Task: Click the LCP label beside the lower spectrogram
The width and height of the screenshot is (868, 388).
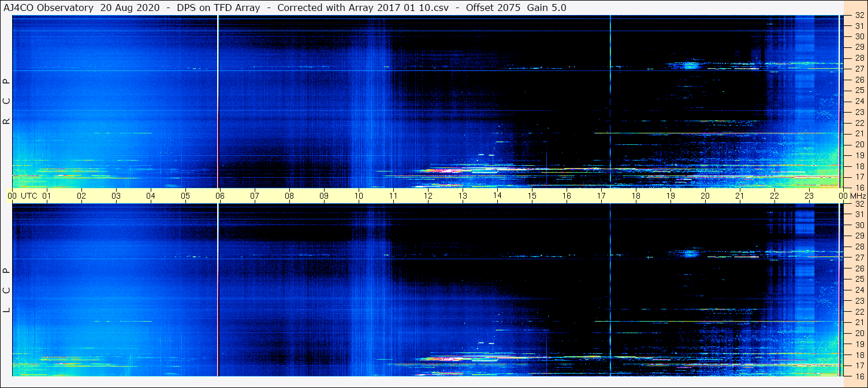Action: click(7, 290)
